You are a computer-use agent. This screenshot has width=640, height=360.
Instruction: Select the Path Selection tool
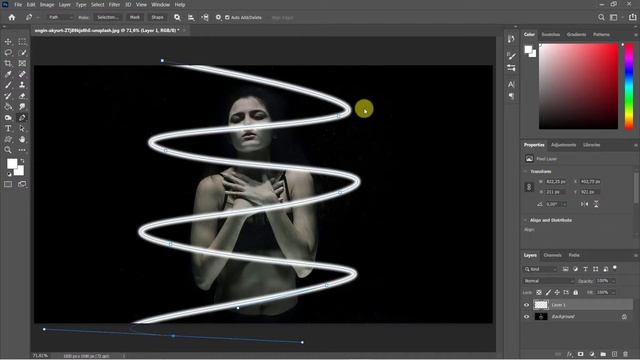pyautogui.click(x=22, y=128)
